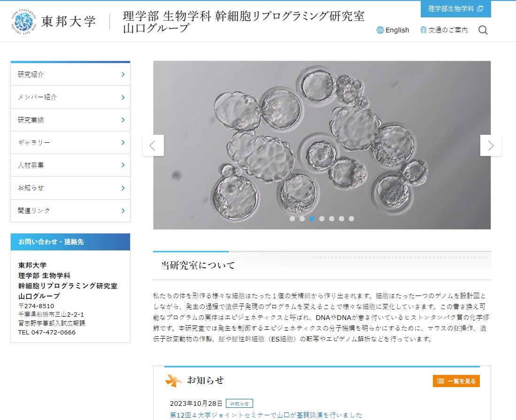Click the お問い合わせ・連絡先 header bar
The height and width of the screenshot is (420, 516).
(x=70, y=242)
